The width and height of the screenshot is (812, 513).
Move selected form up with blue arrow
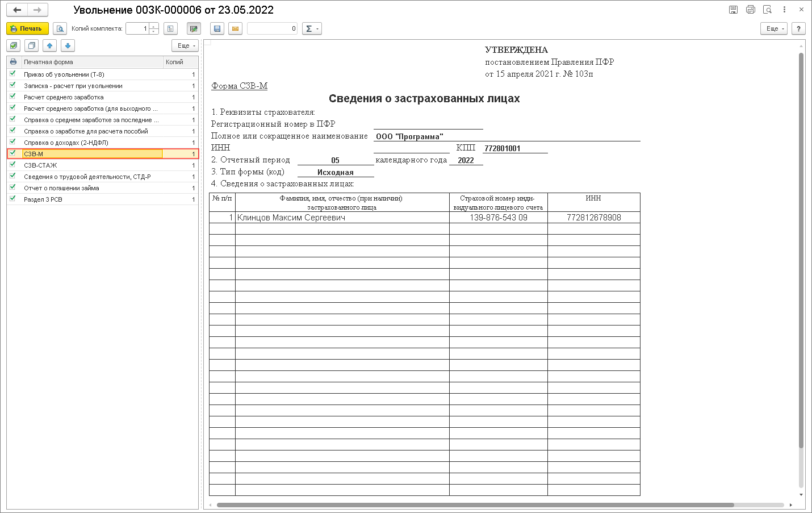point(50,45)
